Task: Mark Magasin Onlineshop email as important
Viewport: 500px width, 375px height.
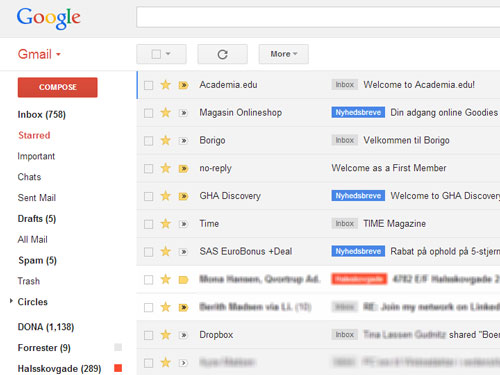Action: [x=183, y=113]
